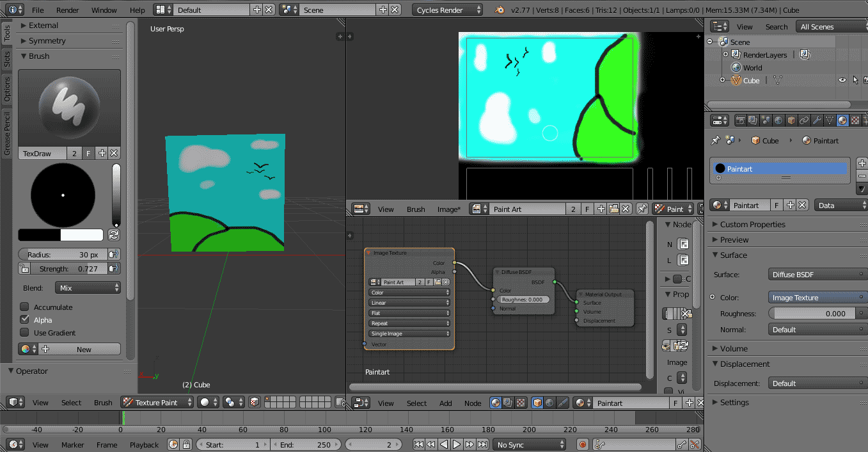The image size is (868, 452).
Task: Enable the Accumulate checkbox
Action: coord(25,307)
